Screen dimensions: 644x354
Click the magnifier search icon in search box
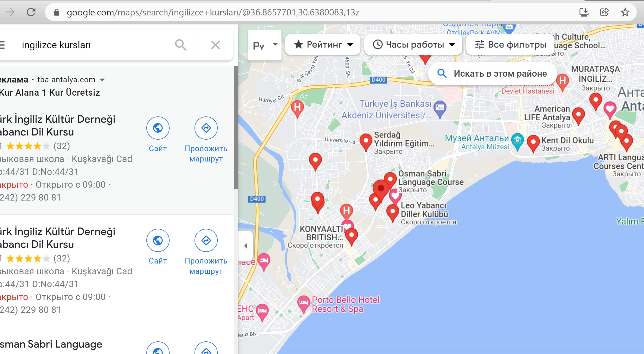[181, 45]
